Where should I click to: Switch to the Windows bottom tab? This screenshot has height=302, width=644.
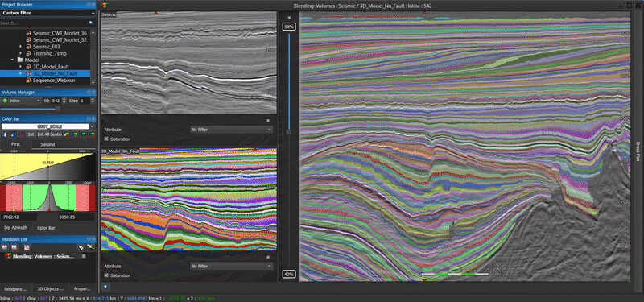[15, 289]
